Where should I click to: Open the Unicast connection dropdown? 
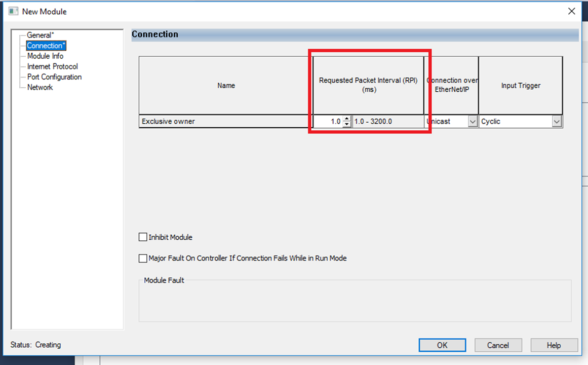pyautogui.click(x=473, y=122)
